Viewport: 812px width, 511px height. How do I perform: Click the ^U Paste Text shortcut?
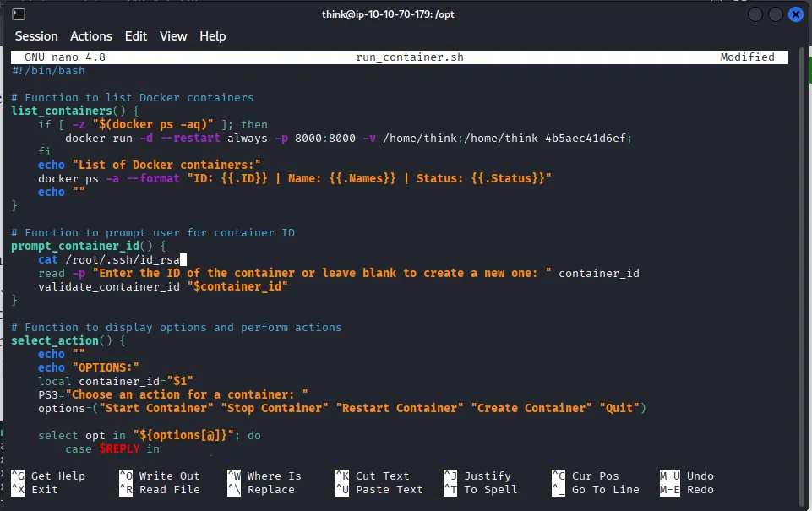[x=379, y=489]
